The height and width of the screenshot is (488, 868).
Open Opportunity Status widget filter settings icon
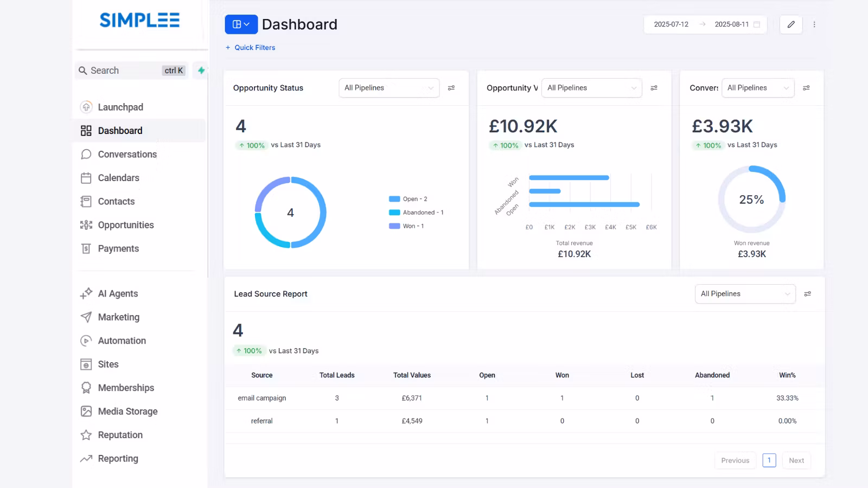click(x=451, y=88)
